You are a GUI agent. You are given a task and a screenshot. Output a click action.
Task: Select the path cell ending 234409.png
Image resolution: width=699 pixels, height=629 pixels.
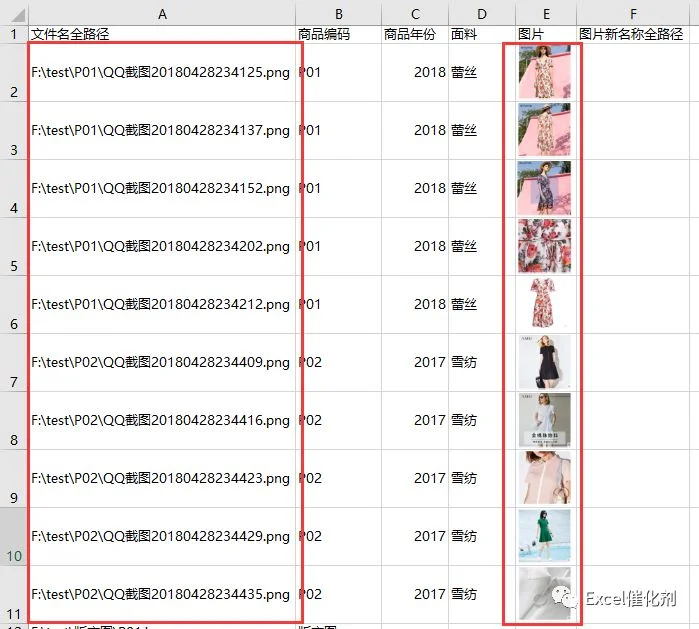pos(162,362)
